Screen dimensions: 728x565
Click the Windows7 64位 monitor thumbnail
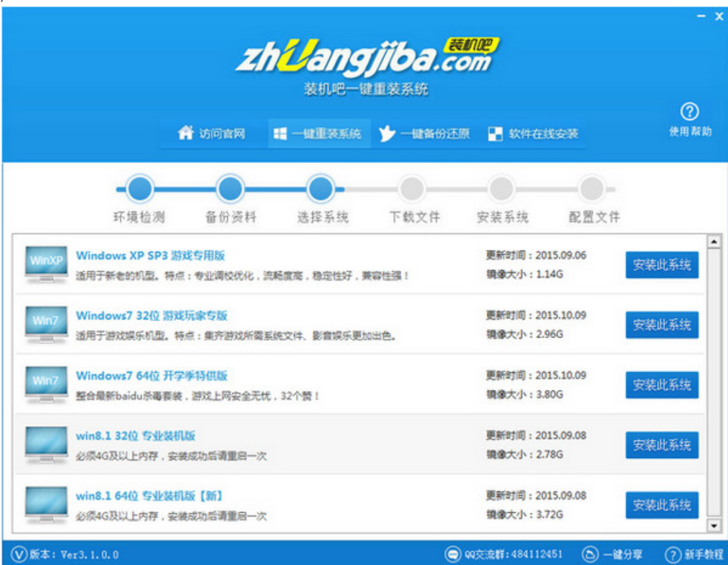46,385
